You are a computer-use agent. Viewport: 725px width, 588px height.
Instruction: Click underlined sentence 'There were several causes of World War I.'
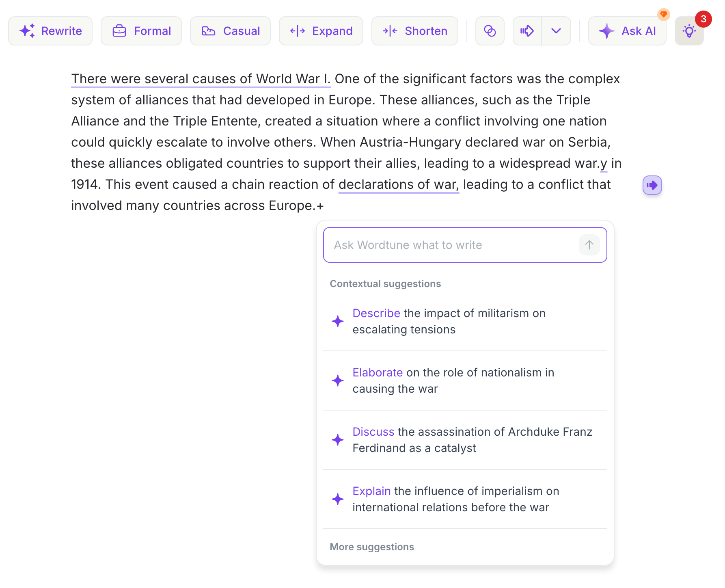[x=201, y=79]
